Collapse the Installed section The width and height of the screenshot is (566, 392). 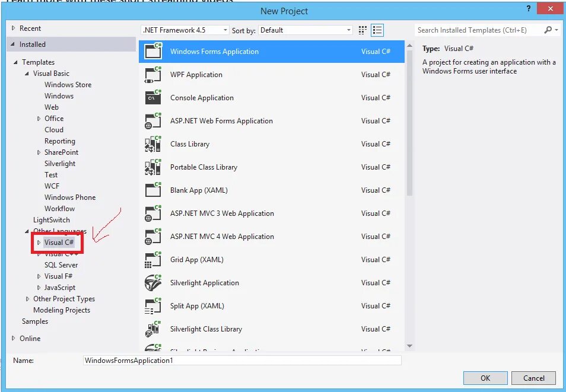coord(13,44)
